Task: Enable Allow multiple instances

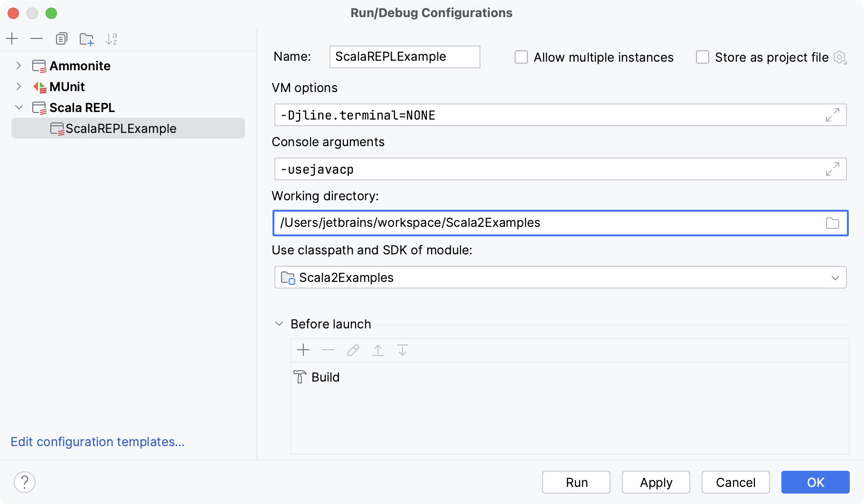Action: [x=521, y=57]
